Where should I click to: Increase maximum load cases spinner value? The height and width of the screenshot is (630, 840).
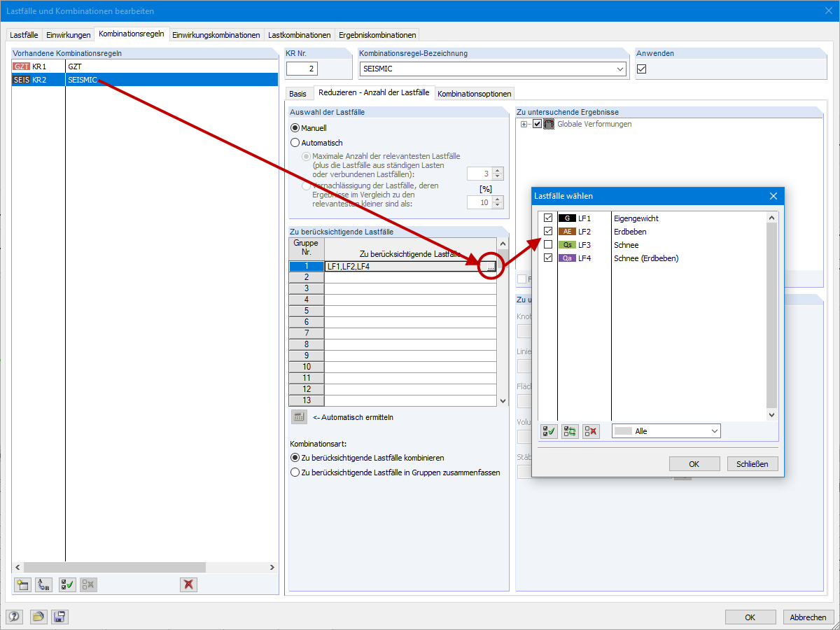pos(498,170)
